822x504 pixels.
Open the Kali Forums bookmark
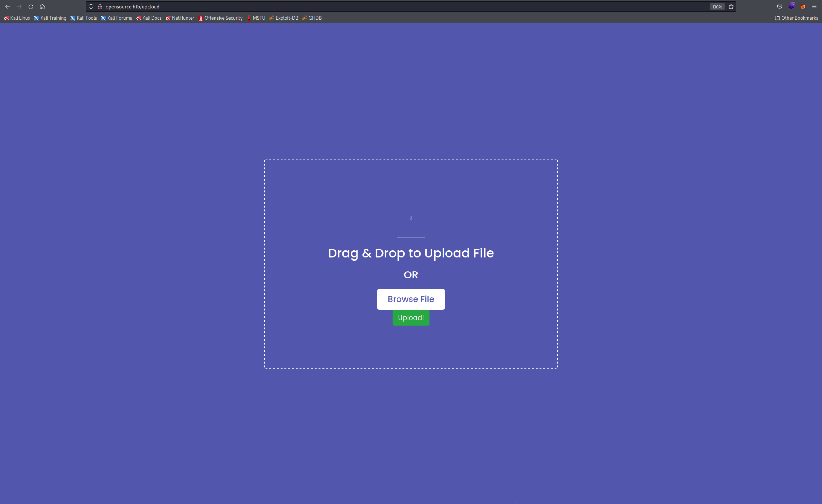click(x=117, y=18)
